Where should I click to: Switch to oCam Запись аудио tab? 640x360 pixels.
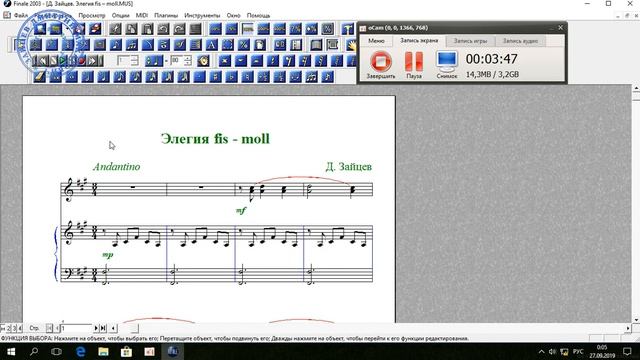point(520,41)
